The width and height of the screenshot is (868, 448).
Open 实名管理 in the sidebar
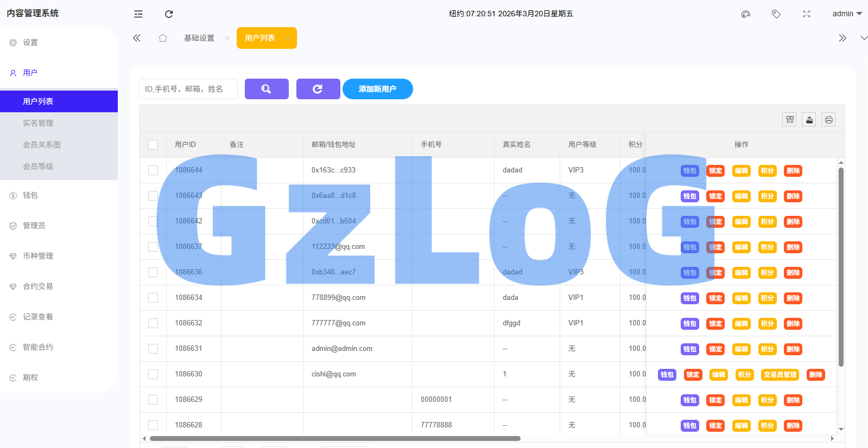(x=38, y=123)
